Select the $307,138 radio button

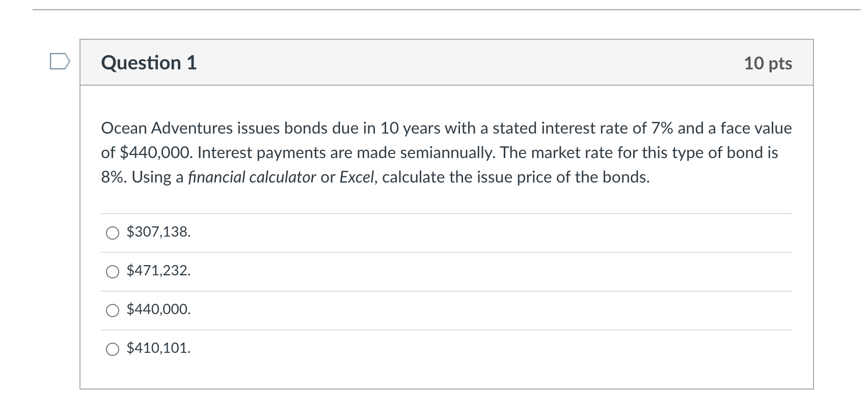pyautogui.click(x=112, y=233)
